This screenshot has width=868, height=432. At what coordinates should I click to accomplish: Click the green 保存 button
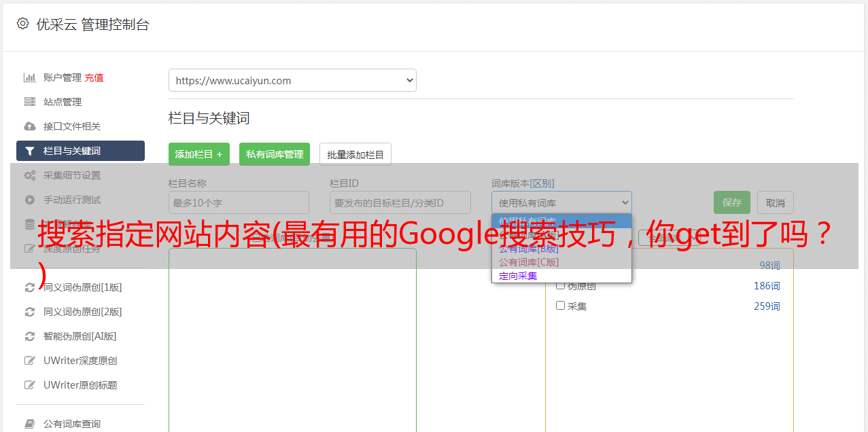point(732,202)
